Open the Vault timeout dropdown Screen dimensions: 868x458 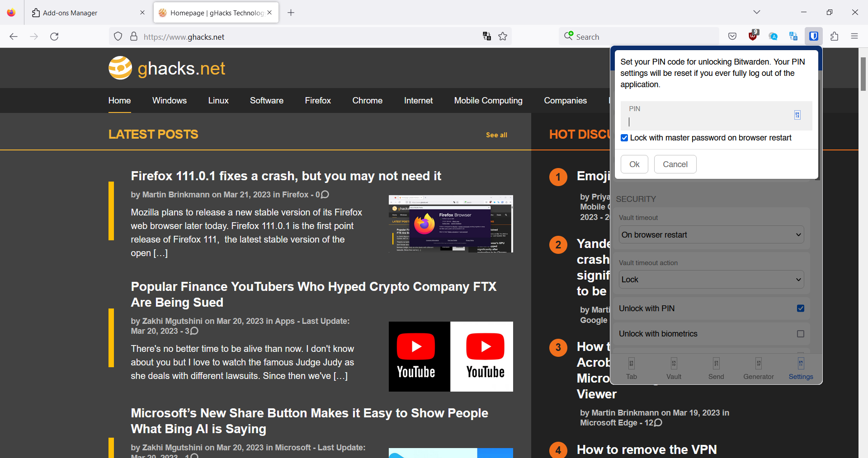[x=711, y=235]
